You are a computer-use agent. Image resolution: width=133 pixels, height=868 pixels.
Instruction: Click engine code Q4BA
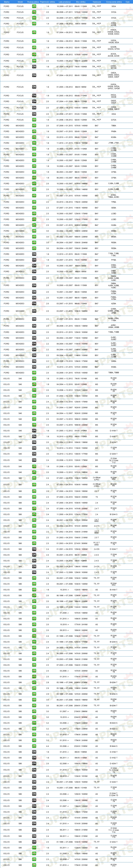tap(113, 361)
